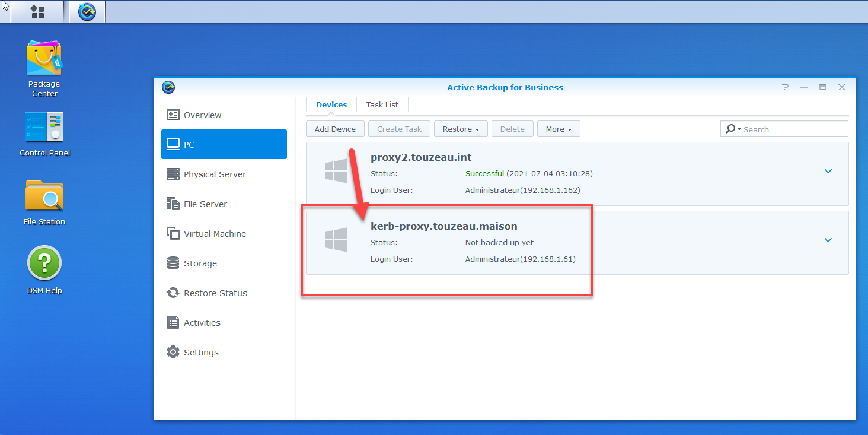This screenshot has width=868, height=435.
Task: Open the More dropdown menu
Action: tap(559, 129)
